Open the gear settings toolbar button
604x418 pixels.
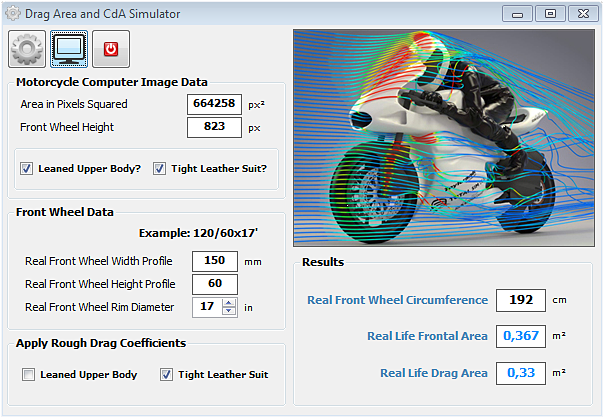[27, 49]
